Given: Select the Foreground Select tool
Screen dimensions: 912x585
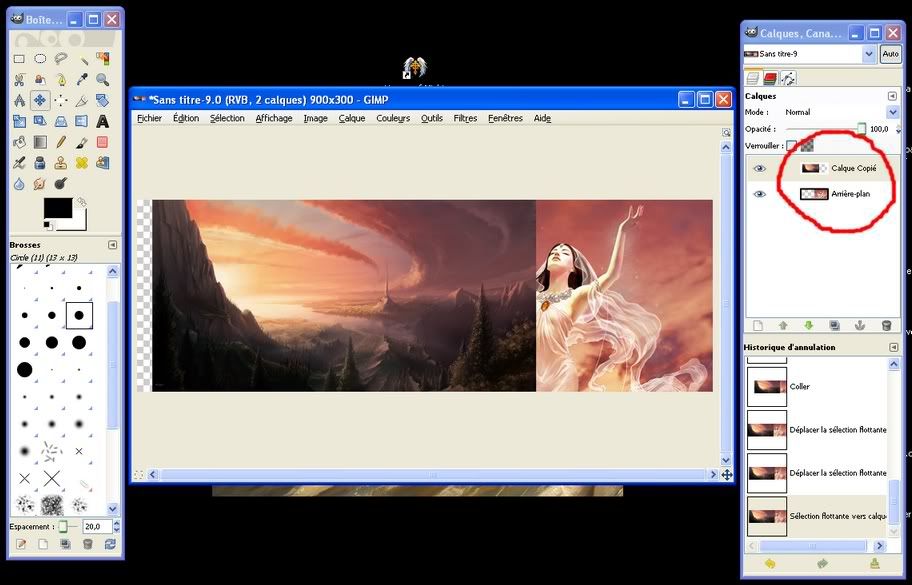Looking at the screenshot, I should coord(40,80).
